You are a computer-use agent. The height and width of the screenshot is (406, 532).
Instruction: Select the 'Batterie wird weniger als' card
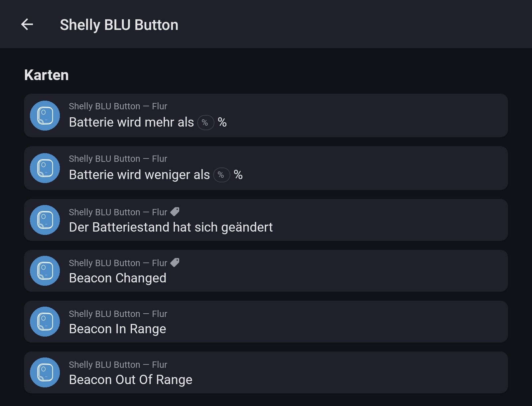332,168
